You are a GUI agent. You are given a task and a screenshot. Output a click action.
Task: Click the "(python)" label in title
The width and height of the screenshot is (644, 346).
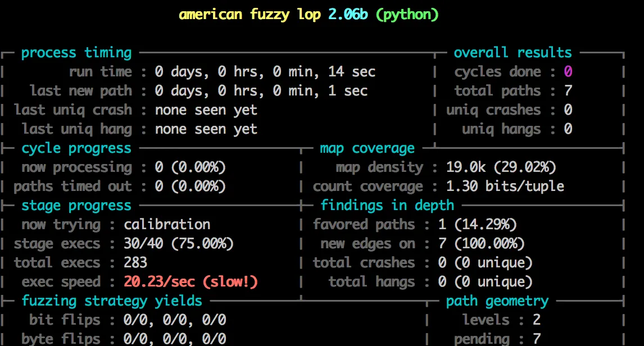click(406, 15)
